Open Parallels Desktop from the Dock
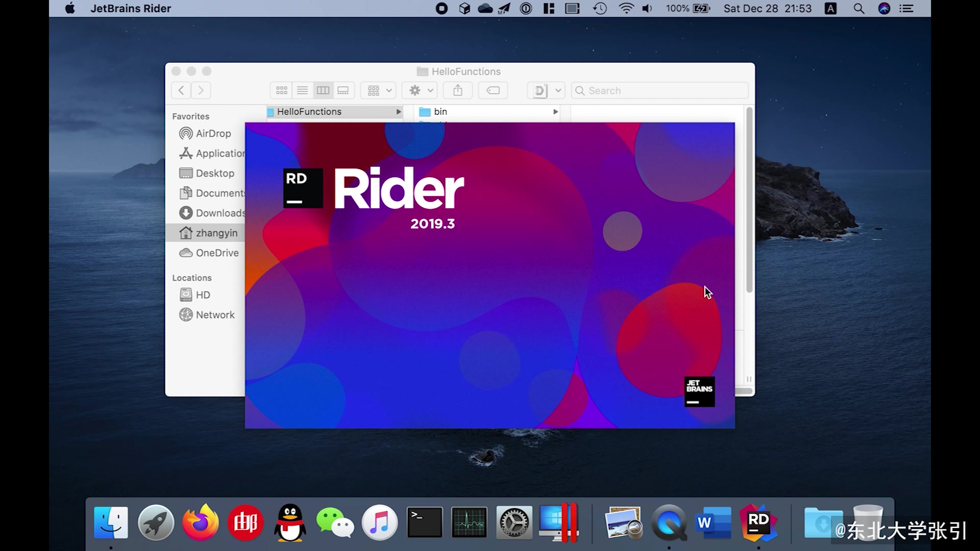The image size is (980, 551). 559,522
